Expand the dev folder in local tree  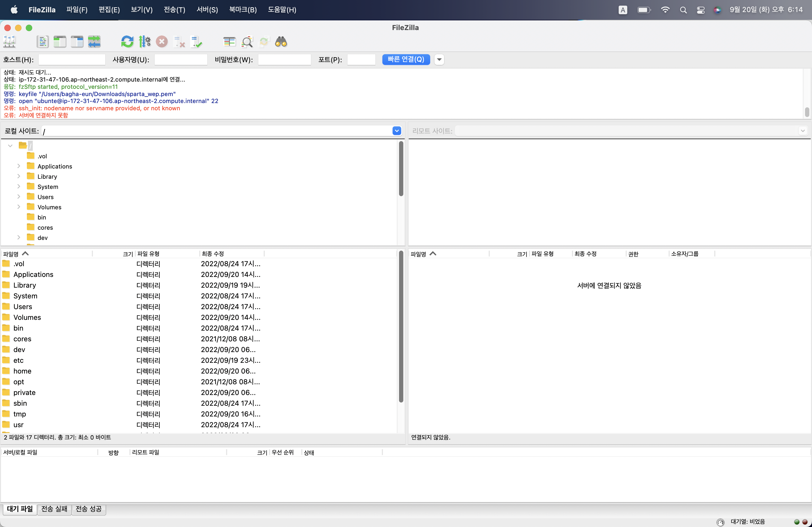[19, 237]
